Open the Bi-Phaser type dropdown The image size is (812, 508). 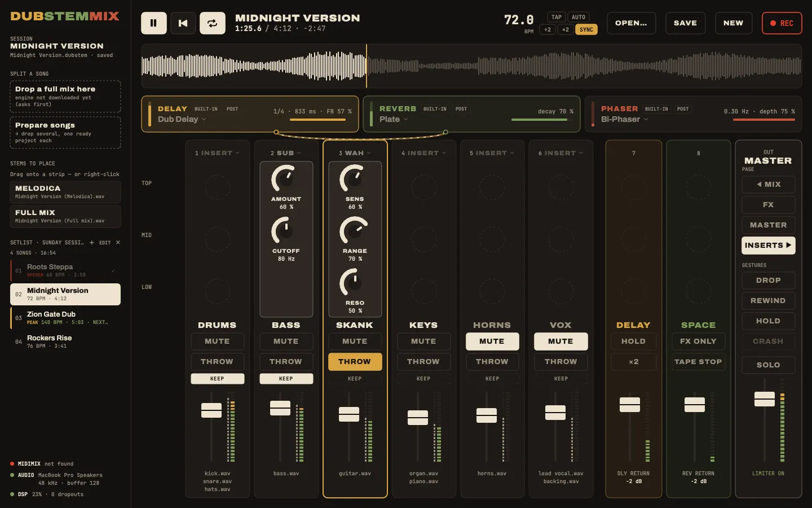pos(625,119)
